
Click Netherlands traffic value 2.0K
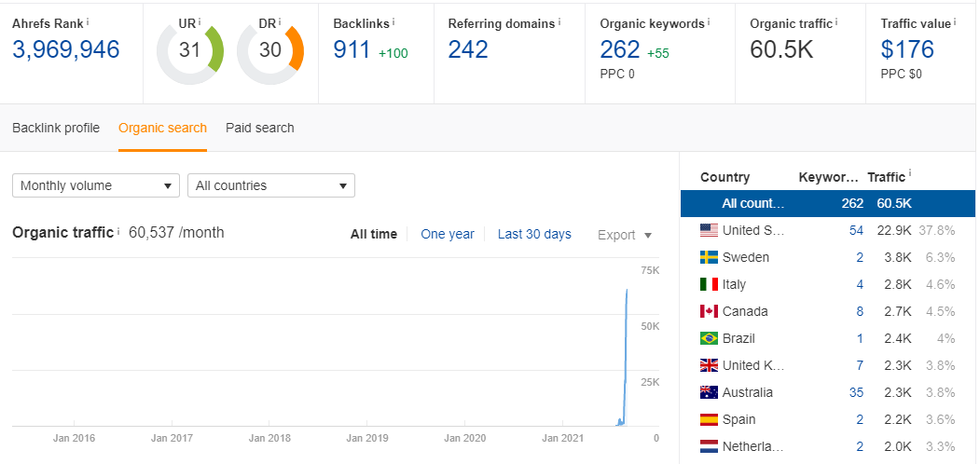(899, 446)
